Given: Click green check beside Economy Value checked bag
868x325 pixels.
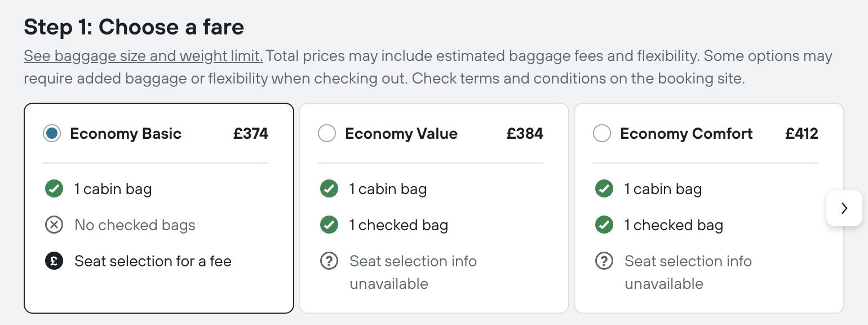Looking at the screenshot, I should point(329,225).
